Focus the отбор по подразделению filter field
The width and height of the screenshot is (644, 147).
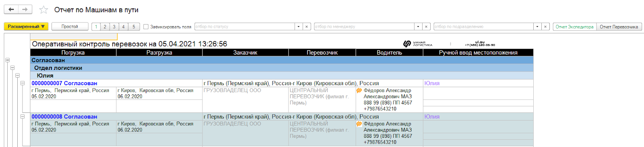483,27
